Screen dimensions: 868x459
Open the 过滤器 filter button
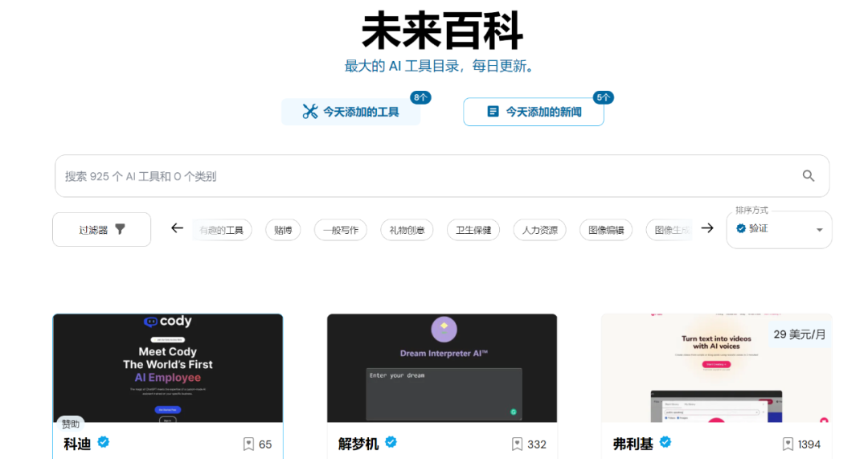pos(102,229)
